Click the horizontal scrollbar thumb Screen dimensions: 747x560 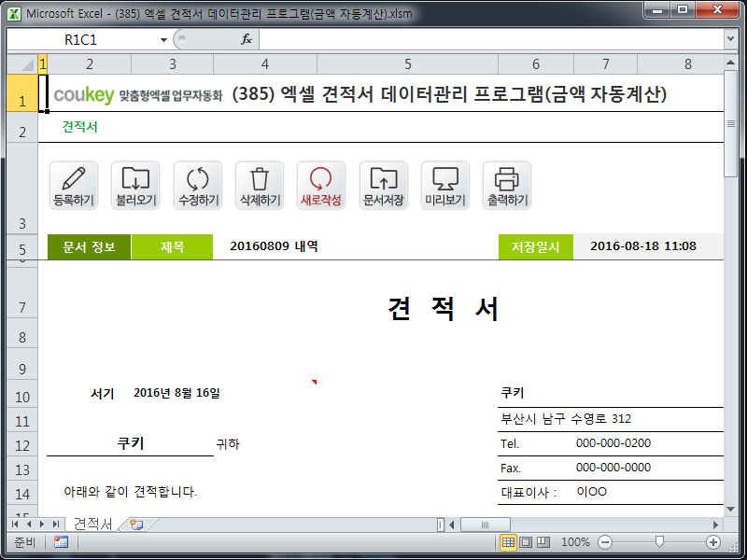point(485,525)
